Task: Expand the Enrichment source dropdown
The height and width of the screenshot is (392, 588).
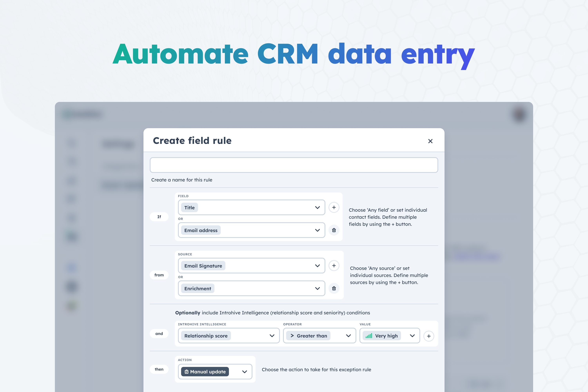Action: (x=317, y=289)
